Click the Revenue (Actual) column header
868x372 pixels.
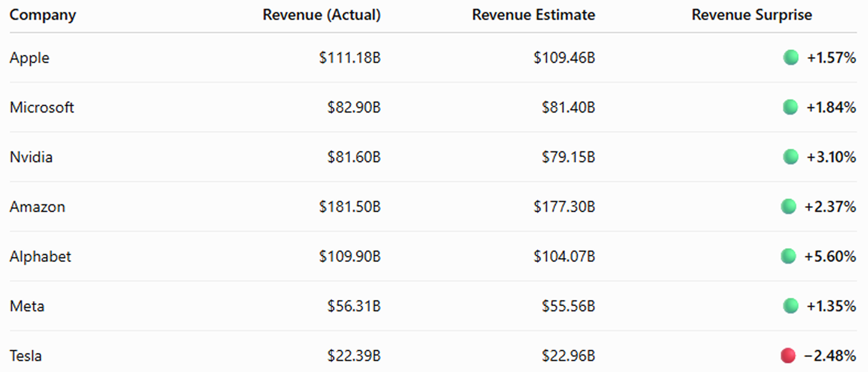pos(322,15)
